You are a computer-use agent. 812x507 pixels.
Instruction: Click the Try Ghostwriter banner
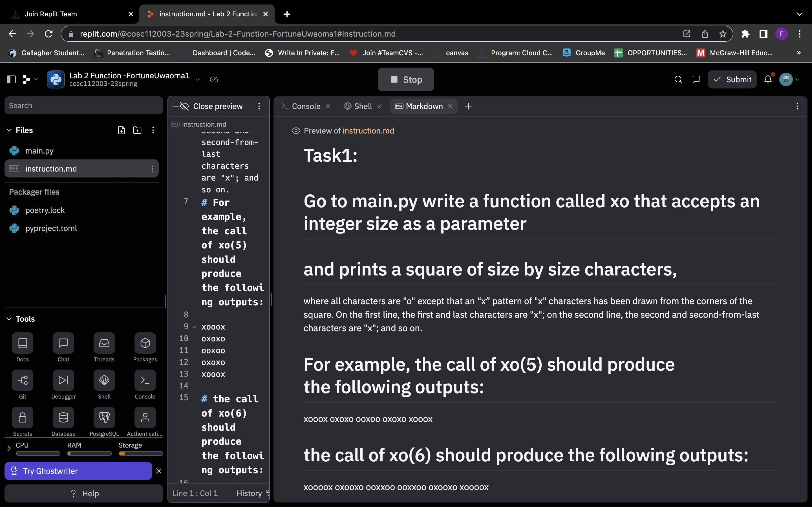coord(77,471)
